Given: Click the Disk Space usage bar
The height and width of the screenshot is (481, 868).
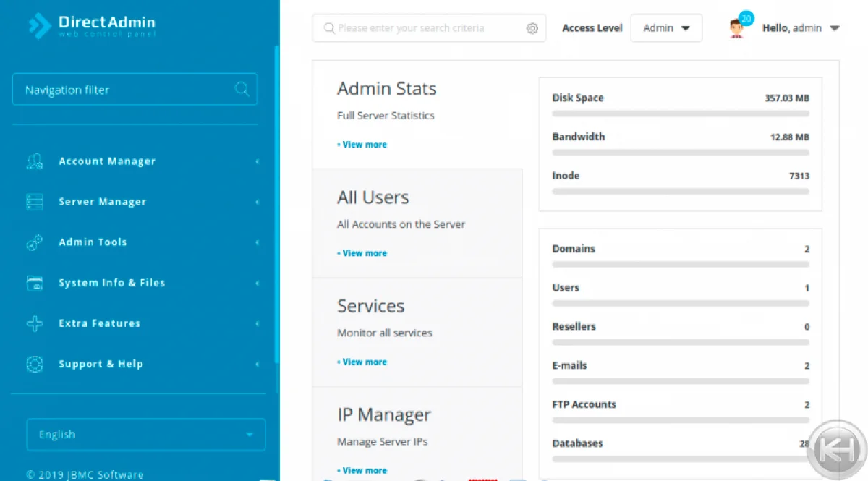Looking at the screenshot, I should [x=680, y=114].
